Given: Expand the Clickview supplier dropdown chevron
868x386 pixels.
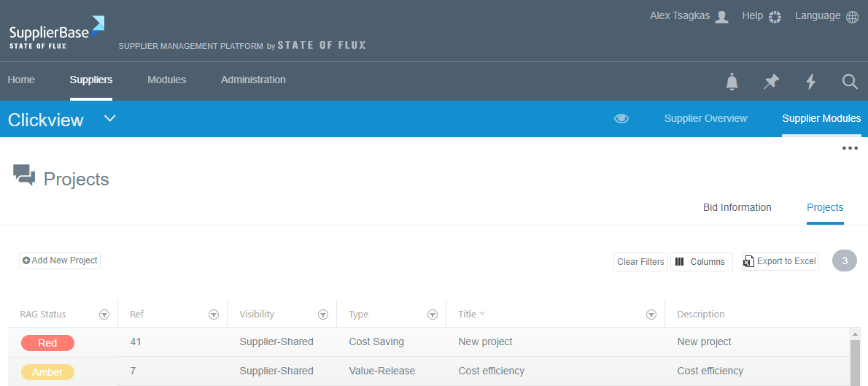Looking at the screenshot, I should pyautogui.click(x=110, y=118).
